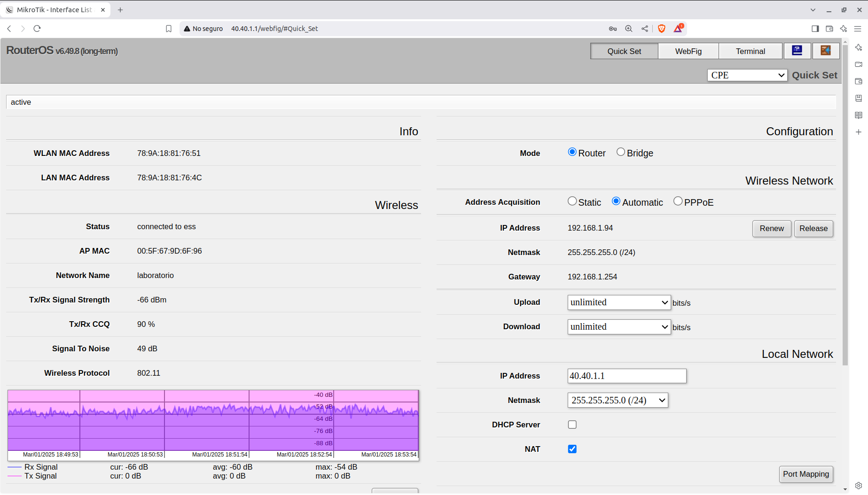Open the CPE Quick Set mode dropdown
Screen dimensions: 868x495
(x=747, y=75)
